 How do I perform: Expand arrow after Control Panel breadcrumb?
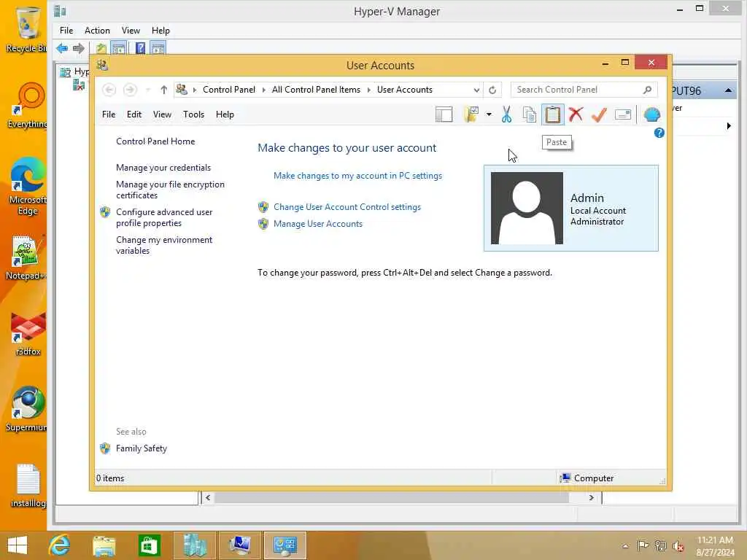tap(264, 90)
